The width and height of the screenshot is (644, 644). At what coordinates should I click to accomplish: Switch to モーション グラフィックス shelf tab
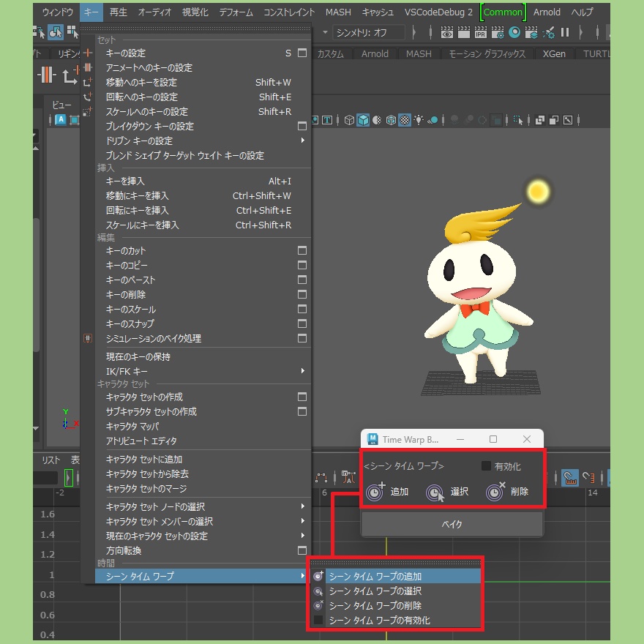487,54
